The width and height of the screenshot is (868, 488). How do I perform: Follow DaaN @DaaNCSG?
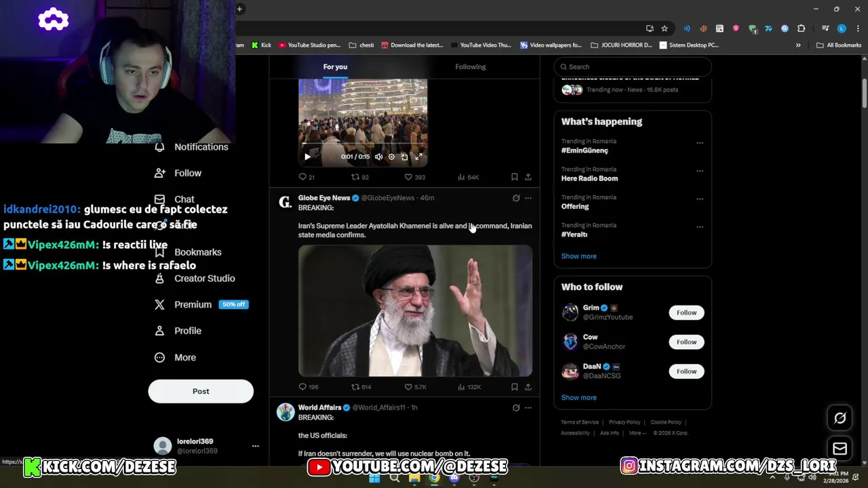pos(686,371)
